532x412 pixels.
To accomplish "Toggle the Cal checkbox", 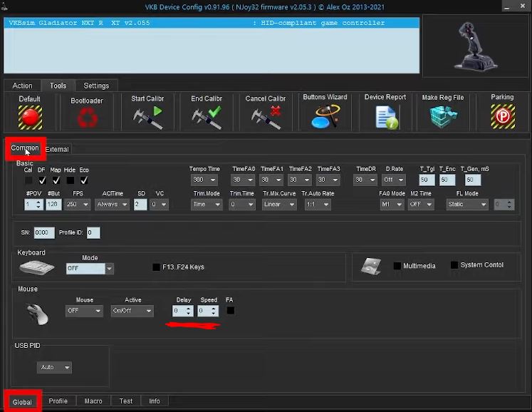I will [28, 180].
